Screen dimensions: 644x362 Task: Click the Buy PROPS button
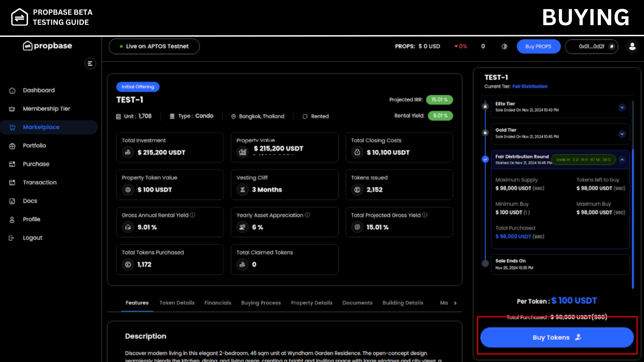[x=538, y=46]
